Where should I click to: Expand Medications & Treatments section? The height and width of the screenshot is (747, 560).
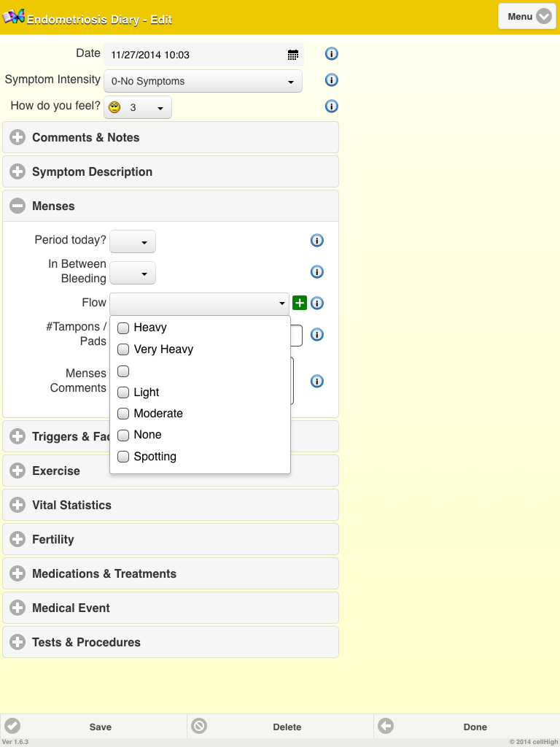coord(171,573)
